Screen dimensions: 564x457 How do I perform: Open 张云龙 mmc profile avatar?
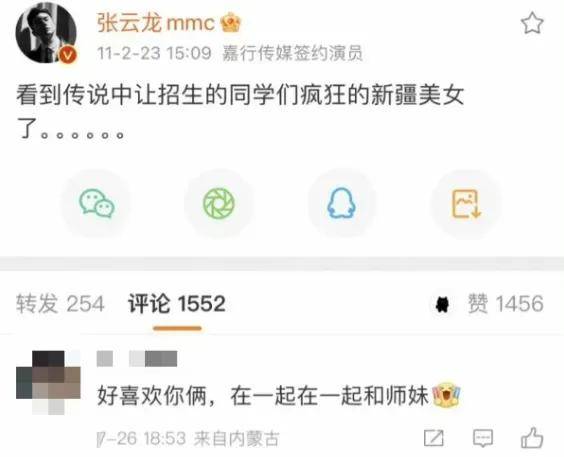click(46, 32)
